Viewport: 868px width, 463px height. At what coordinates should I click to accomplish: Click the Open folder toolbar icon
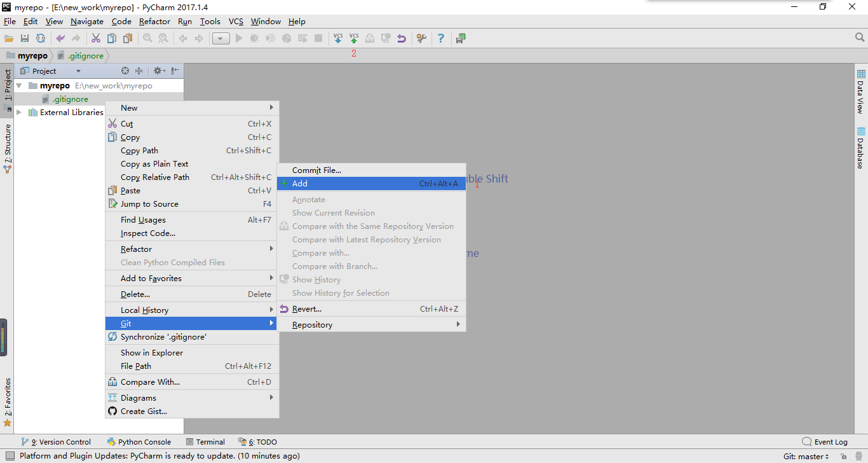(x=9, y=39)
